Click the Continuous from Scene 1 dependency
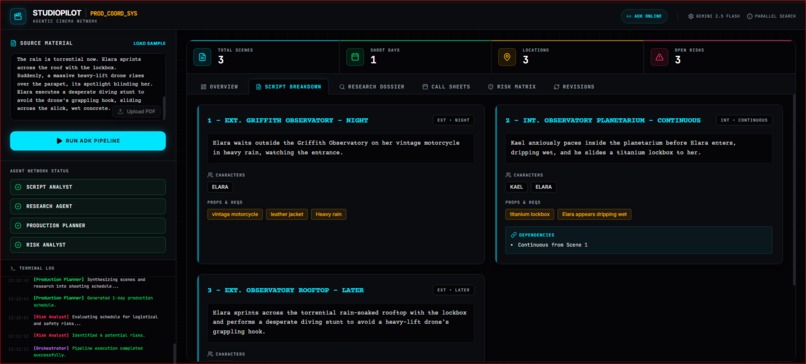The width and height of the screenshot is (806, 364). click(x=553, y=245)
